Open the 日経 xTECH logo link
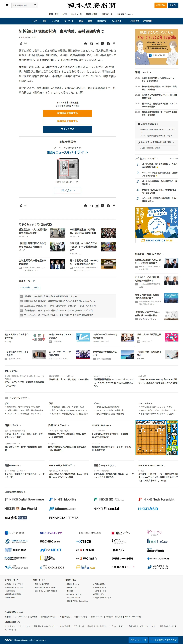Screen dimensions: 183x644 (x=84, y=541)
